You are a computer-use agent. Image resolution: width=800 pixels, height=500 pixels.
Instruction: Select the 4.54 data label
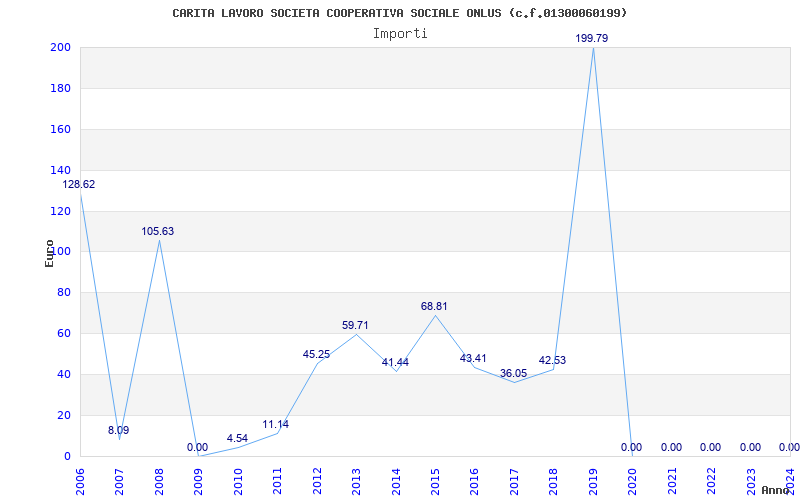[237, 438]
